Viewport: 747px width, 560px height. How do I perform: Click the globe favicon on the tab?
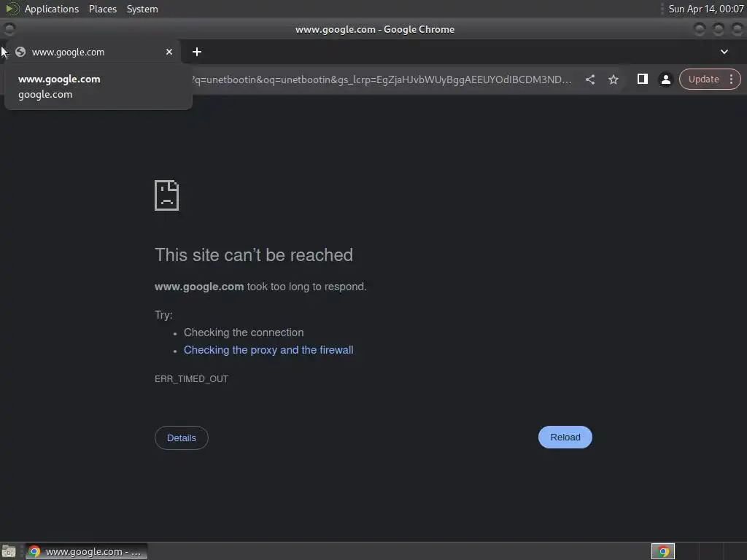20,52
